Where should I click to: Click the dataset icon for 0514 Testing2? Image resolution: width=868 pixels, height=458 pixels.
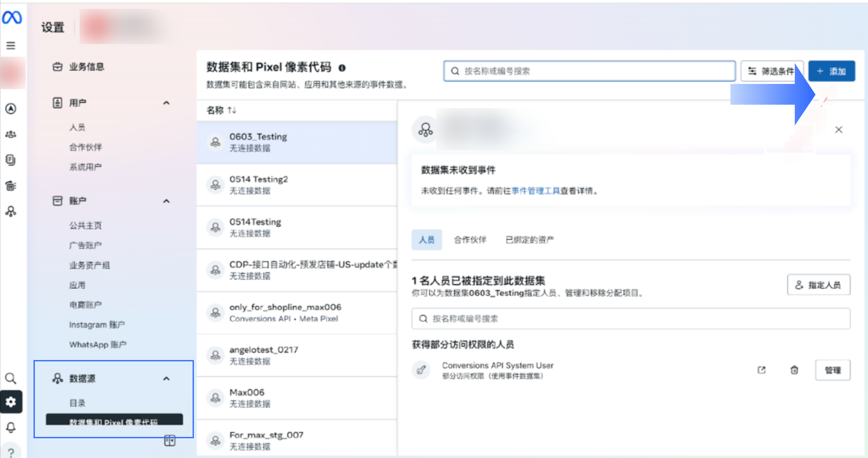(215, 185)
